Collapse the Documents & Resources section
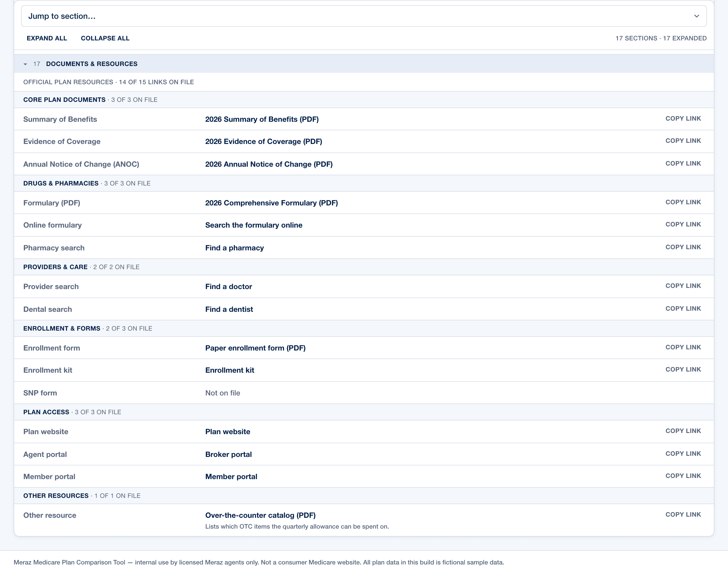Viewport: 728px width, 569px height. pyautogui.click(x=364, y=64)
